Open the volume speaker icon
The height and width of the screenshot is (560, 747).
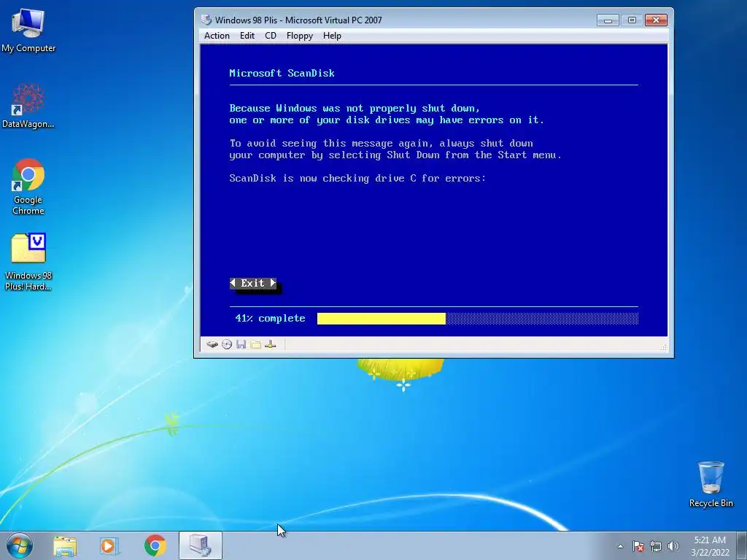(673, 546)
